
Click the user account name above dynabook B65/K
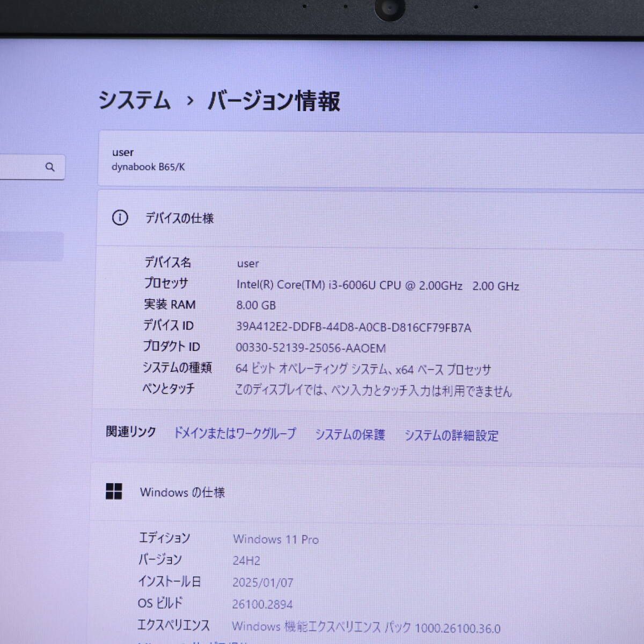tap(123, 152)
